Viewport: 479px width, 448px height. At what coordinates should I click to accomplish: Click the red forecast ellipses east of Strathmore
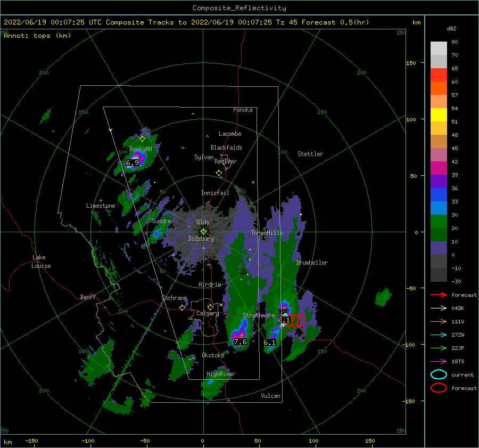pos(295,321)
